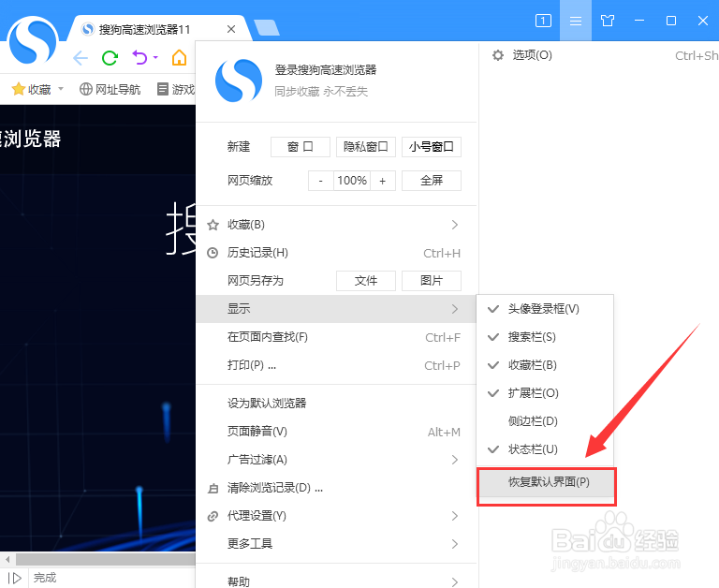Choose 打印(P) menu item
Image resolution: width=719 pixels, height=588 pixels.
[336, 365]
